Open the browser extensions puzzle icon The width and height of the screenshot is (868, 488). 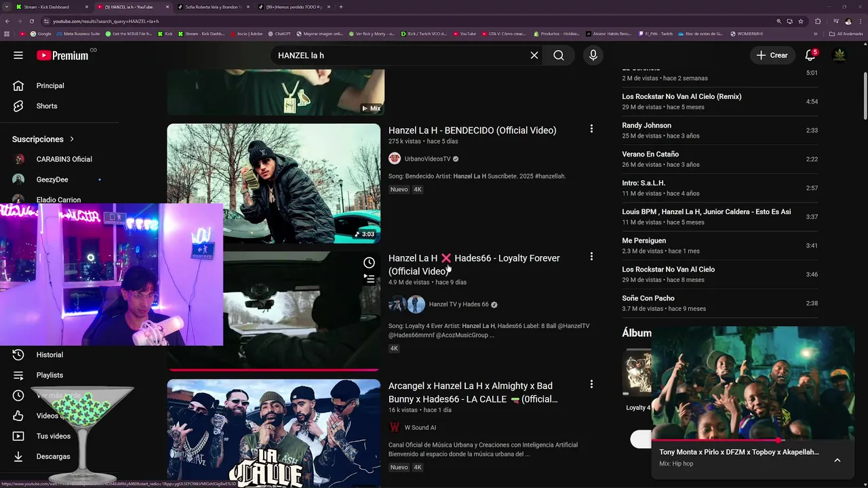pos(818,21)
